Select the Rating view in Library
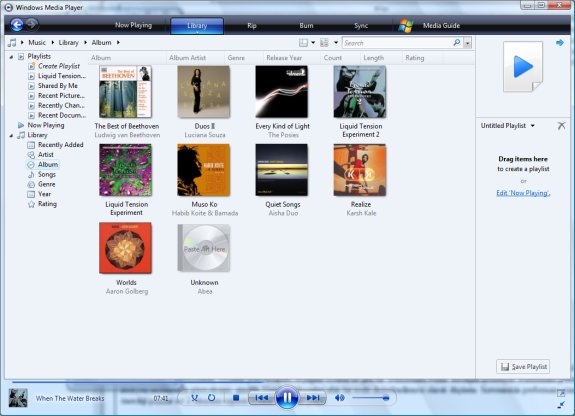The height and width of the screenshot is (416, 575). 47,204
